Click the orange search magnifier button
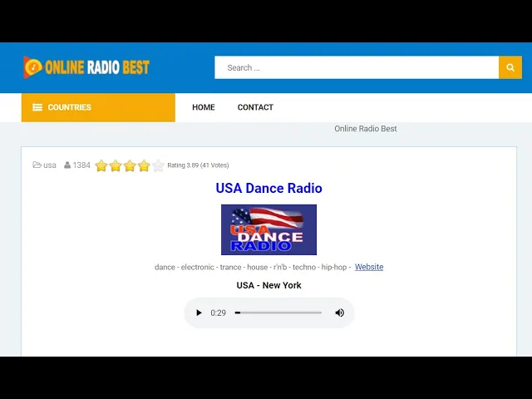The image size is (532, 399). [510, 67]
